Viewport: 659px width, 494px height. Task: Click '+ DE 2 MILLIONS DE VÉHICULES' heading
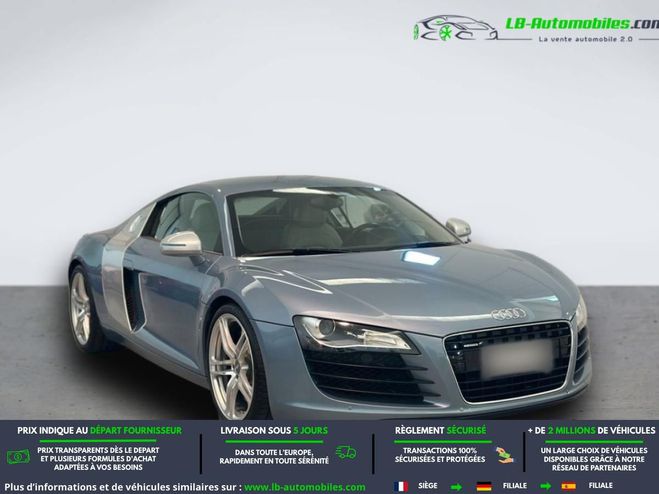(592, 431)
